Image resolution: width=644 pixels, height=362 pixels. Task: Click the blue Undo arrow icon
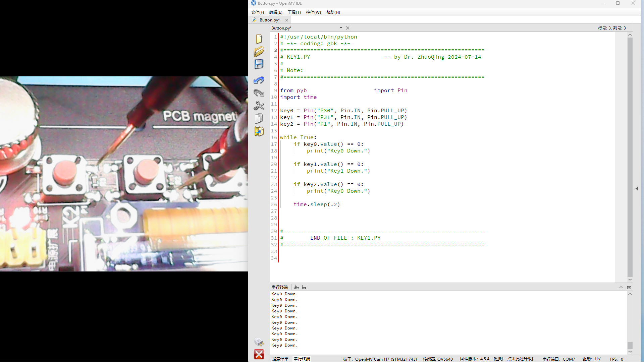tap(259, 80)
